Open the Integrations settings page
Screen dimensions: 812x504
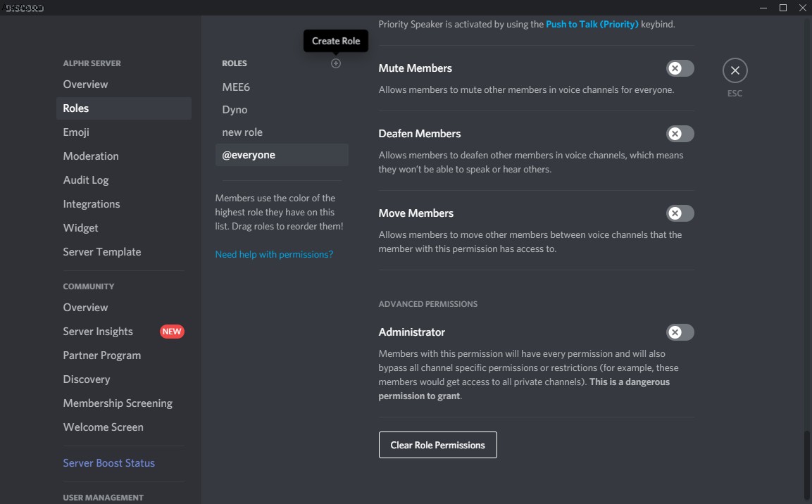pos(124,204)
